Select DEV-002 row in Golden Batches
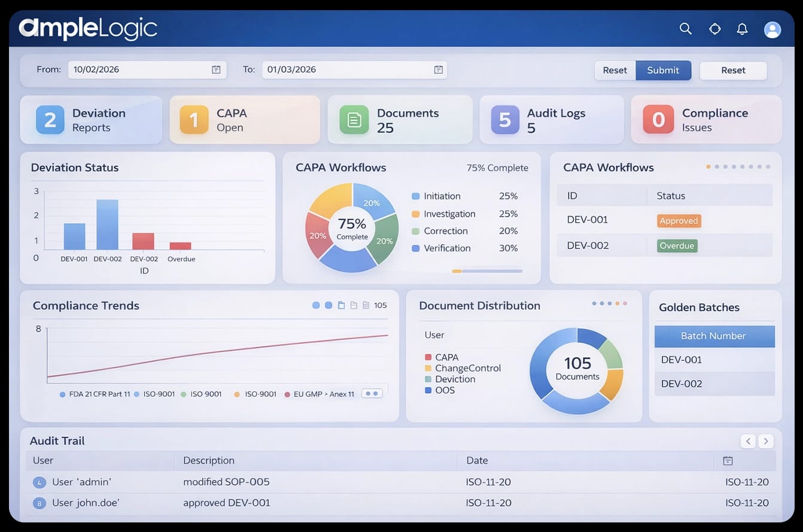The image size is (803, 532). (x=714, y=384)
